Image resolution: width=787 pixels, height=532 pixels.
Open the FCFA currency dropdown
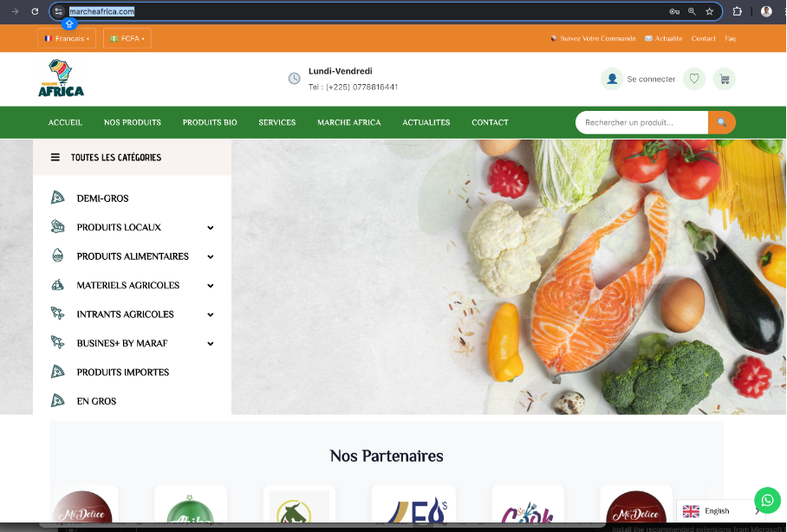pyautogui.click(x=127, y=38)
